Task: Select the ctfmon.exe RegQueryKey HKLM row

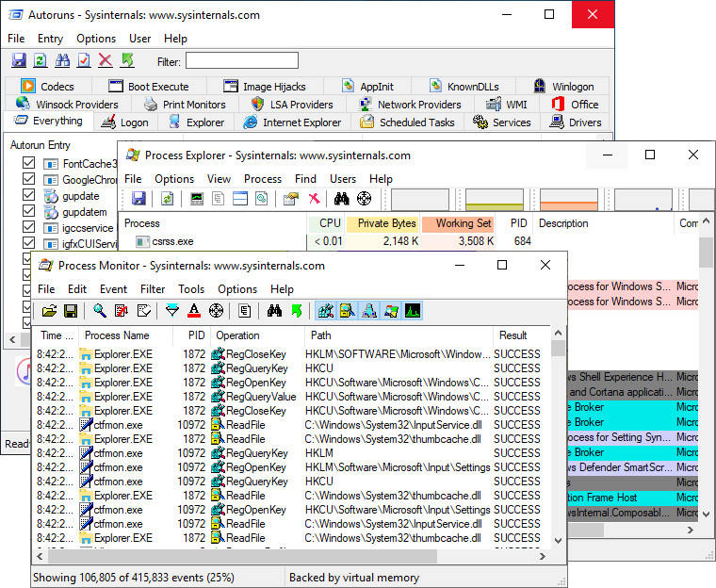Action: coord(292,453)
